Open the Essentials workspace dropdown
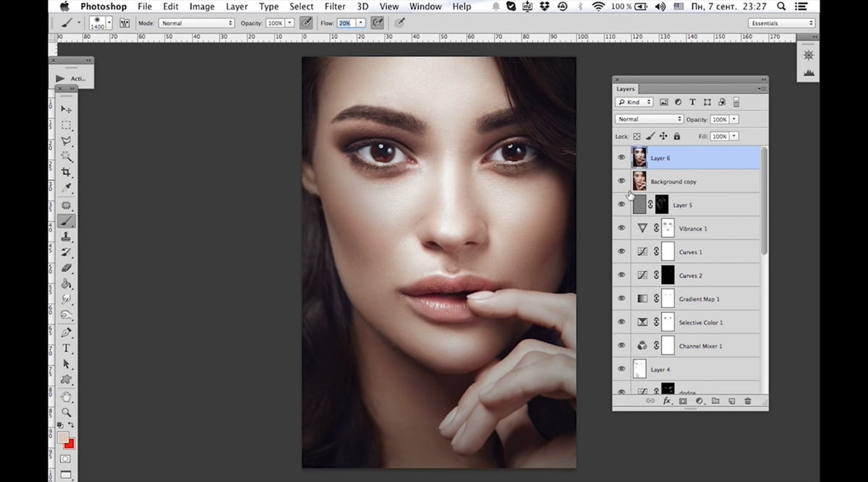The image size is (868, 482). 781,23
